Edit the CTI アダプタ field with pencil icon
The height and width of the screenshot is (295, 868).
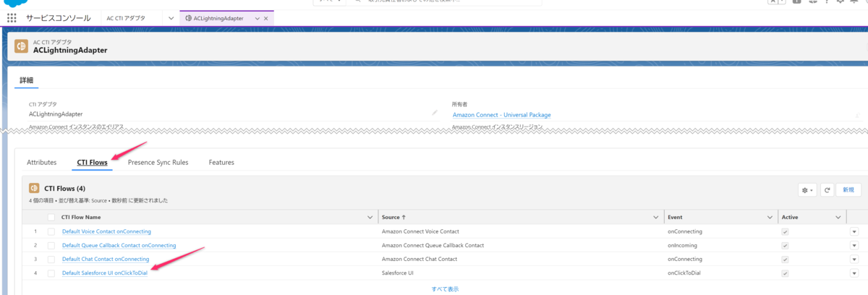pos(435,113)
